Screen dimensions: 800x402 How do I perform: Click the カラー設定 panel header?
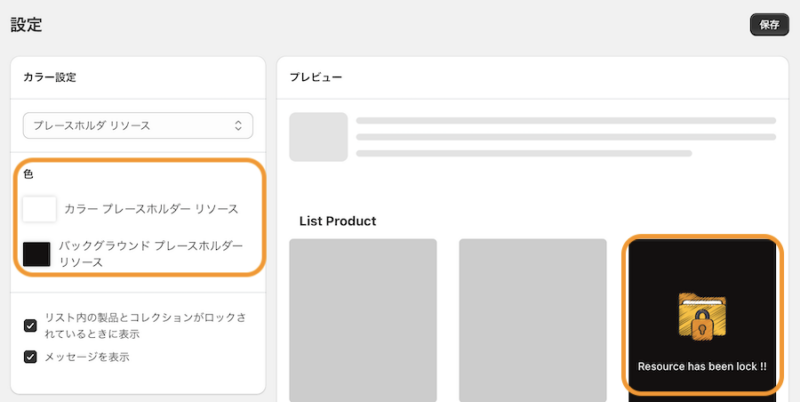(x=49, y=78)
